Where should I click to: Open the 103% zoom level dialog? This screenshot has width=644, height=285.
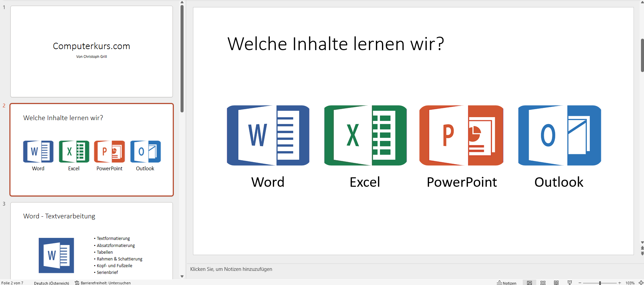coord(630,283)
